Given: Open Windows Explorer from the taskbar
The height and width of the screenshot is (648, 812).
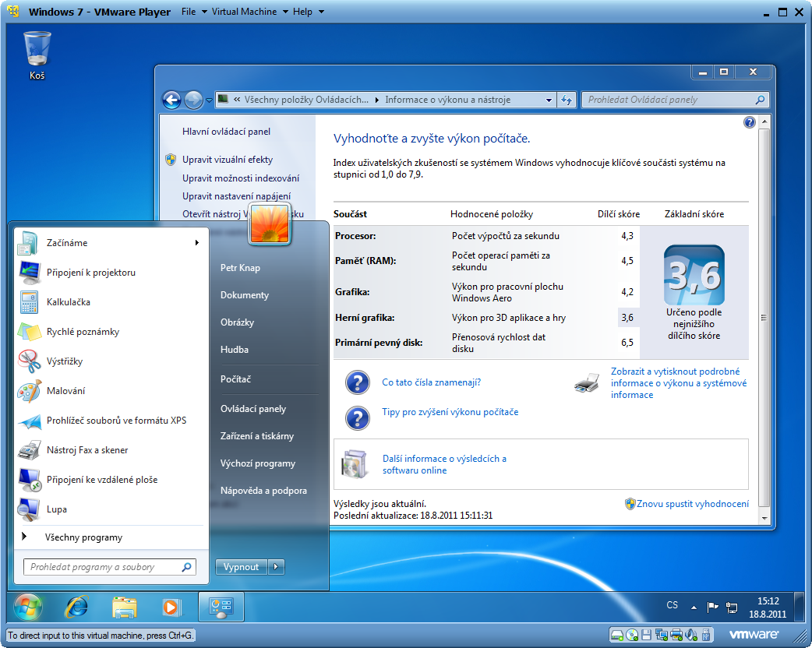Looking at the screenshot, I should [124, 607].
